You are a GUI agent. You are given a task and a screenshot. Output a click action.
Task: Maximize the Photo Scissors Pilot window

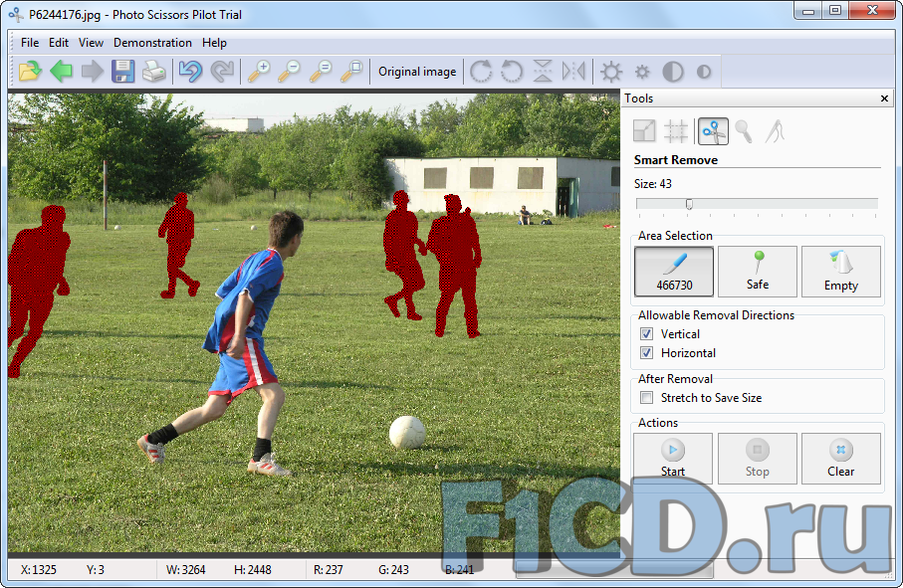pos(835,11)
